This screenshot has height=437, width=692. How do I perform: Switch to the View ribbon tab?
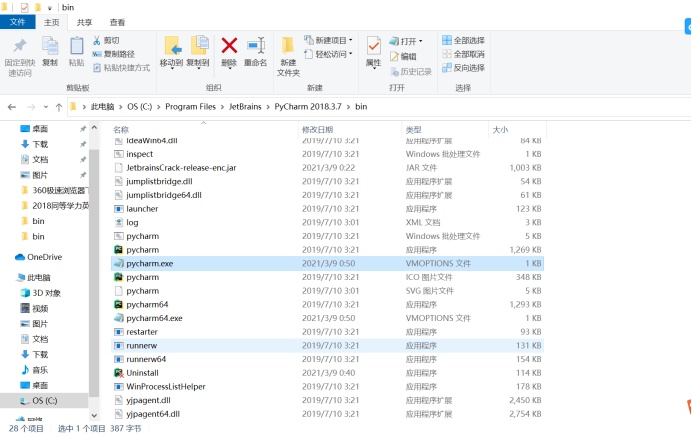[117, 23]
